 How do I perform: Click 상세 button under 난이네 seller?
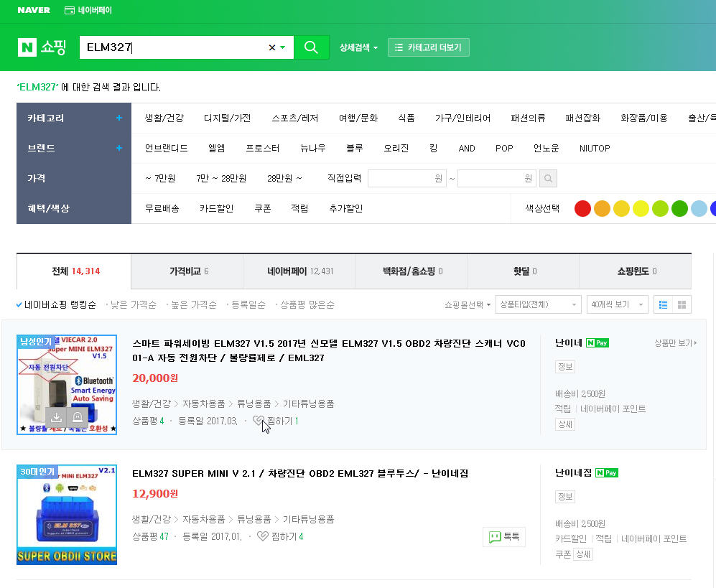[x=565, y=424]
